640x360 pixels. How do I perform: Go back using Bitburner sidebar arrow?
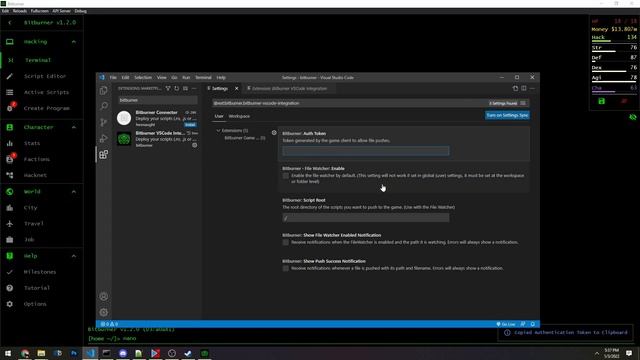point(10,22)
